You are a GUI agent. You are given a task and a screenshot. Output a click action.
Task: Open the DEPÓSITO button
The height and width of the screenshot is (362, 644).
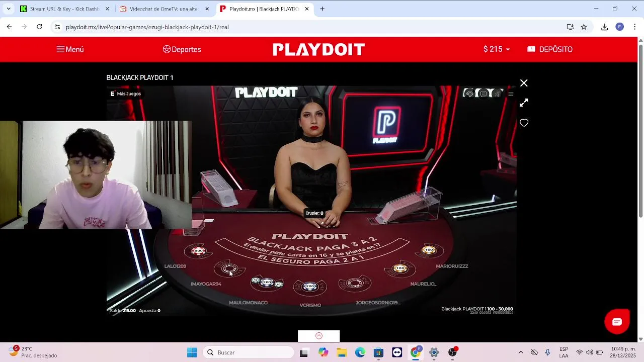pyautogui.click(x=550, y=49)
